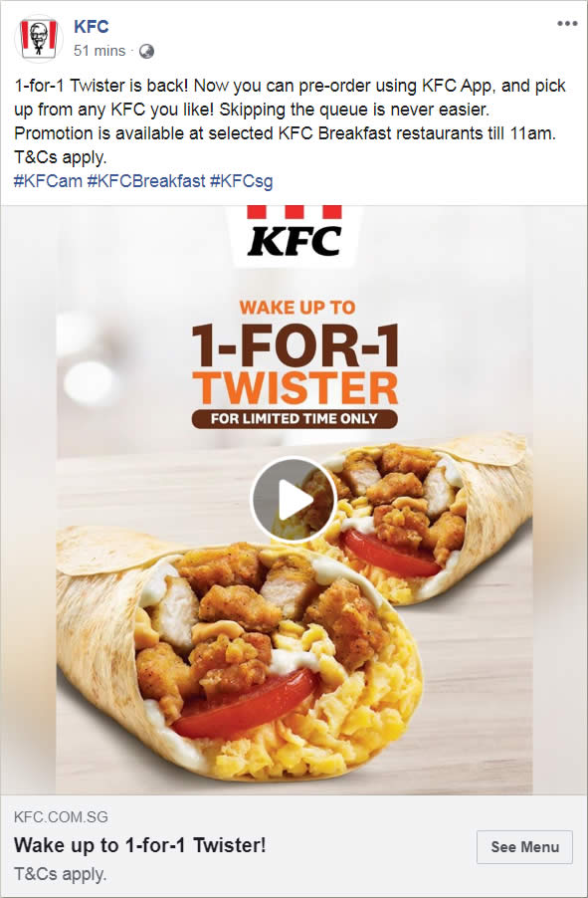Image resolution: width=588 pixels, height=898 pixels.
Task: Select the #KFCsg hashtag
Action: tap(241, 181)
